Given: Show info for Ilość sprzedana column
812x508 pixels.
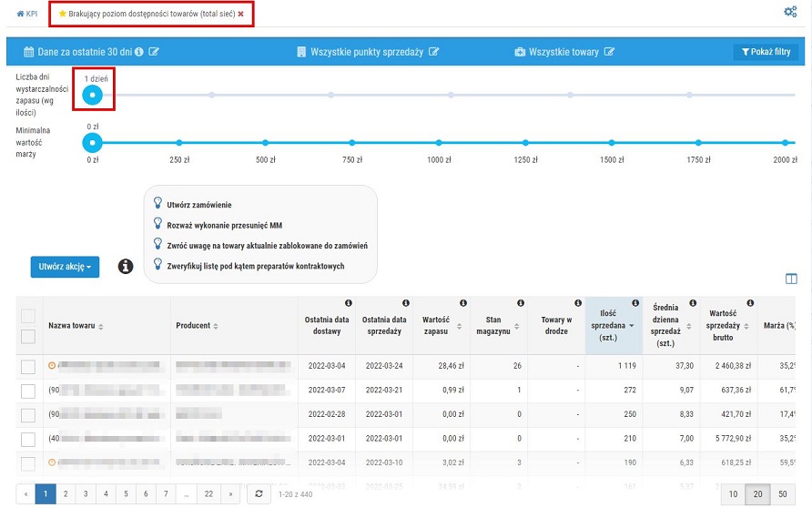Looking at the screenshot, I should coord(635,303).
